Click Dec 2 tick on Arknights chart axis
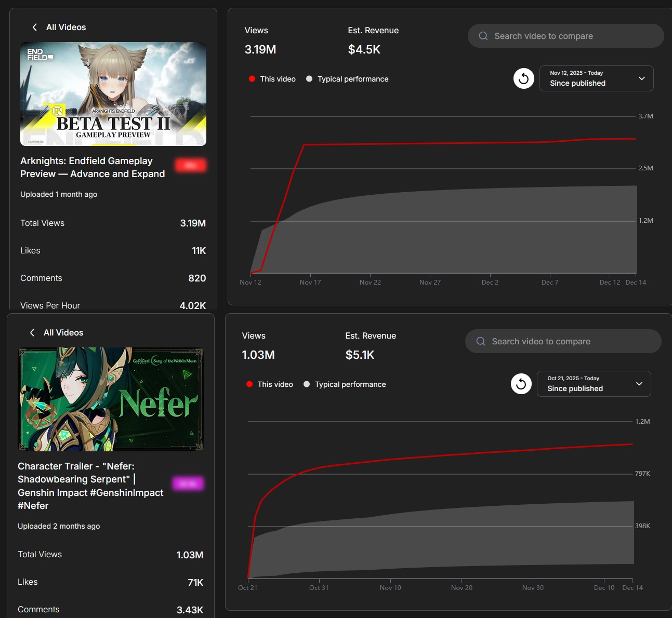 [x=490, y=282]
